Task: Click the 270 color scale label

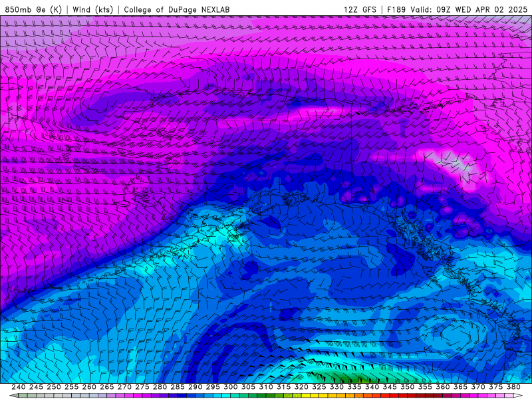Action: click(124, 387)
